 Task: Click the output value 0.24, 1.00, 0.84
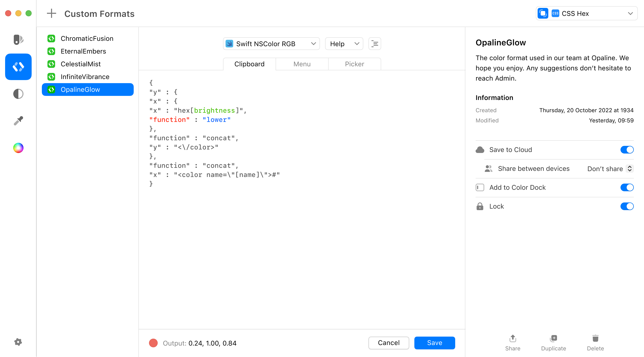point(213,343)
